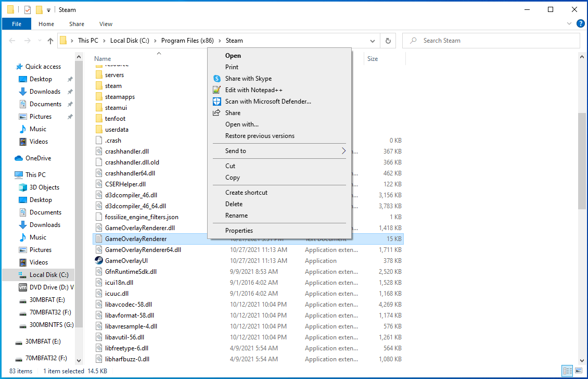The height and width of the screenshot is (379, 588).
Task: Open the Help question mark icon
Action: coord(580,23)
